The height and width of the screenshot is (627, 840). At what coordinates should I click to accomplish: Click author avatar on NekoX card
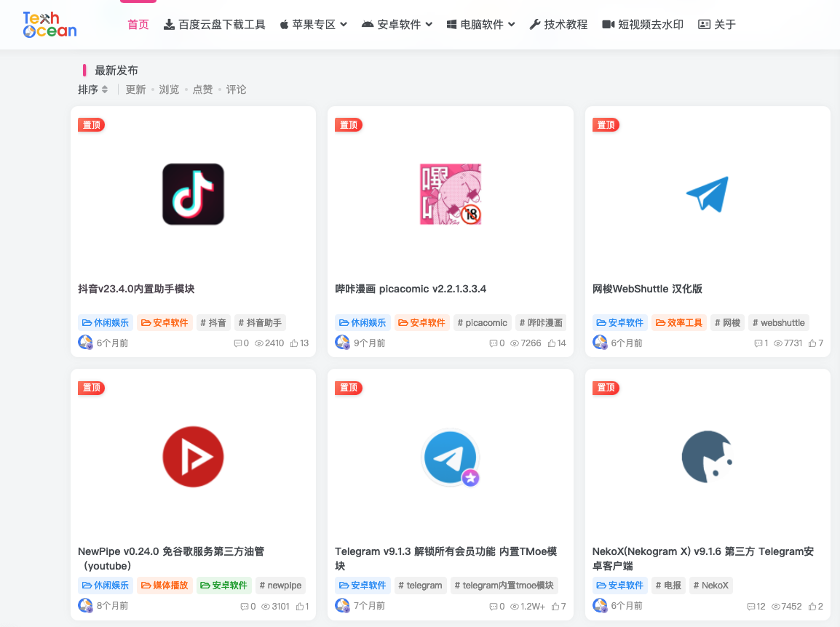click(x=600, y=606)
